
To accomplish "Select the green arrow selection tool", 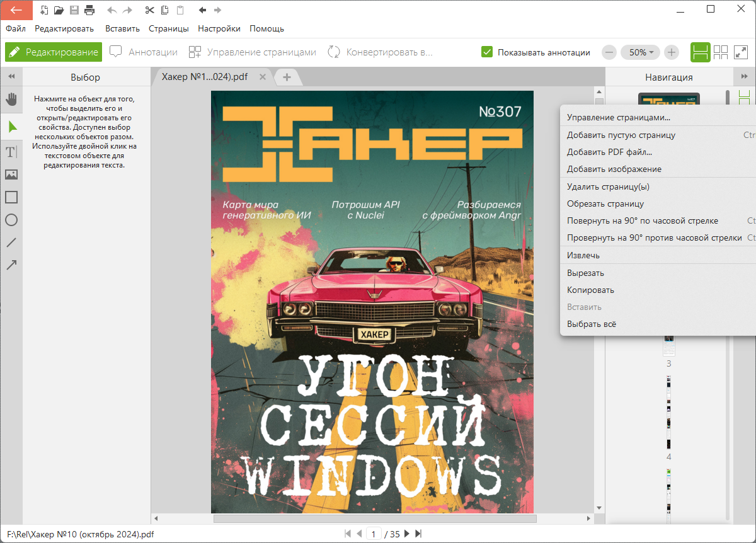I will (11, 127).
